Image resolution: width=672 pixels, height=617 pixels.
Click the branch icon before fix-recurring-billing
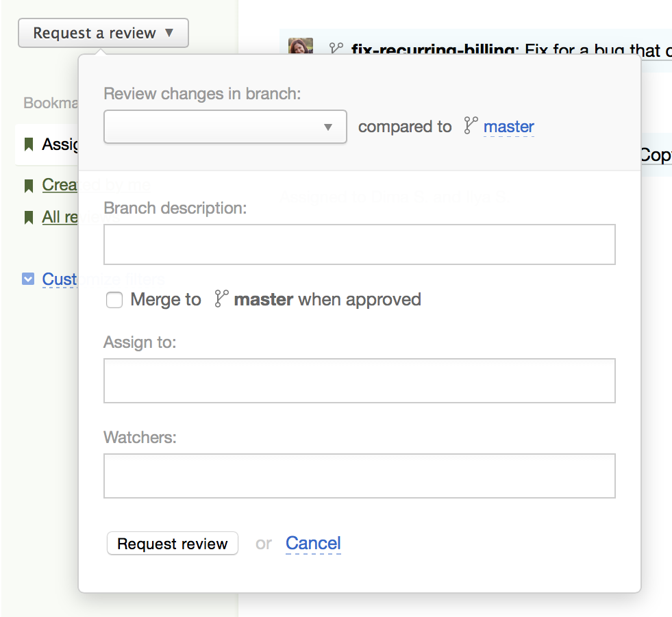(336, 47)
